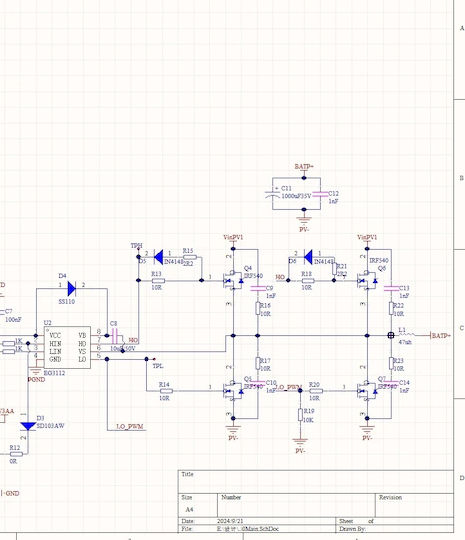Select the L1 47uH inductor
Screen dimensions: 465x540
(x=406, y=335)
